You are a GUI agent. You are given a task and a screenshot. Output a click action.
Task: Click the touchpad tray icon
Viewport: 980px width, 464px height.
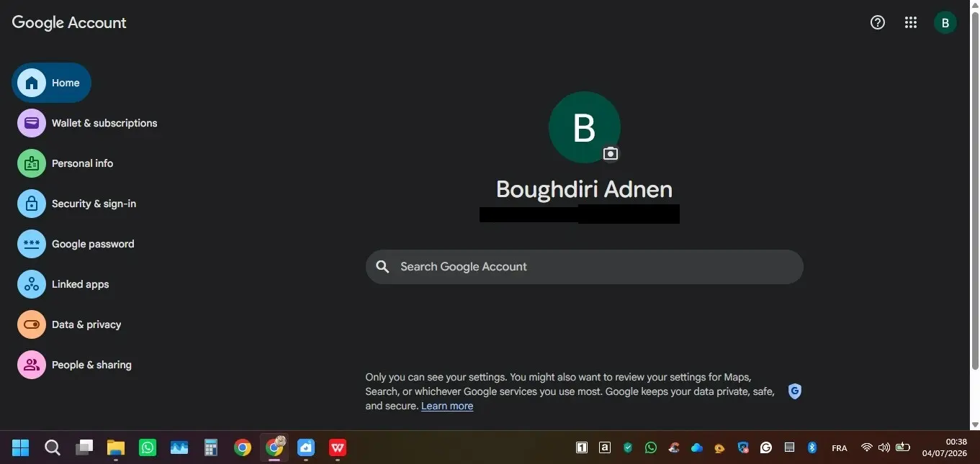(789, 447)
